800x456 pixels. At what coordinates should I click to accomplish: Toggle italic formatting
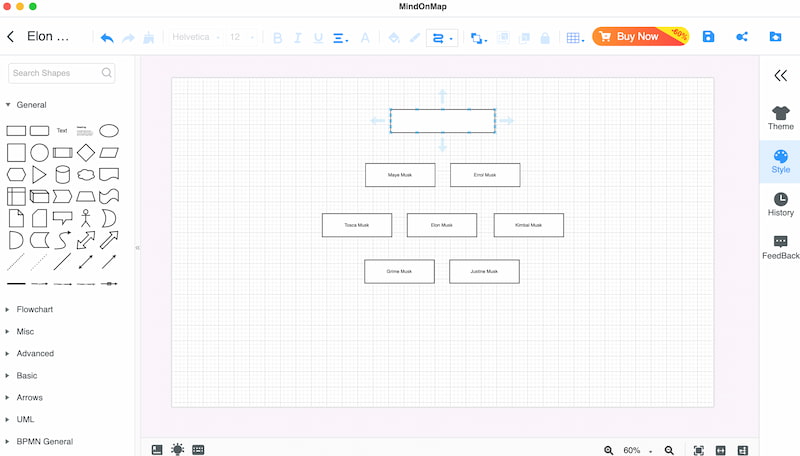pyautogui.click(x=298, y=38)
